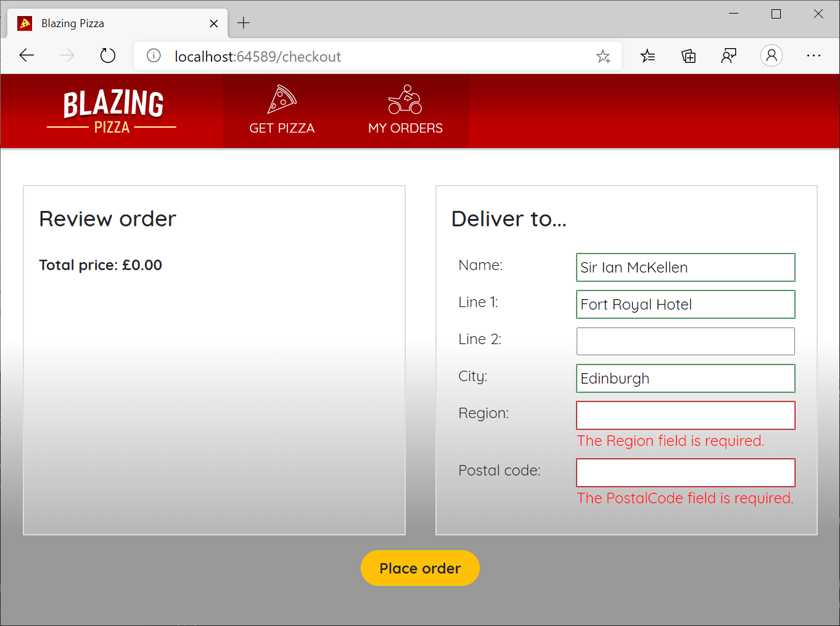Click the Total price £0.00 text
Image resolution: width=840 pixels, height=626 pixels.
point(101,265)
